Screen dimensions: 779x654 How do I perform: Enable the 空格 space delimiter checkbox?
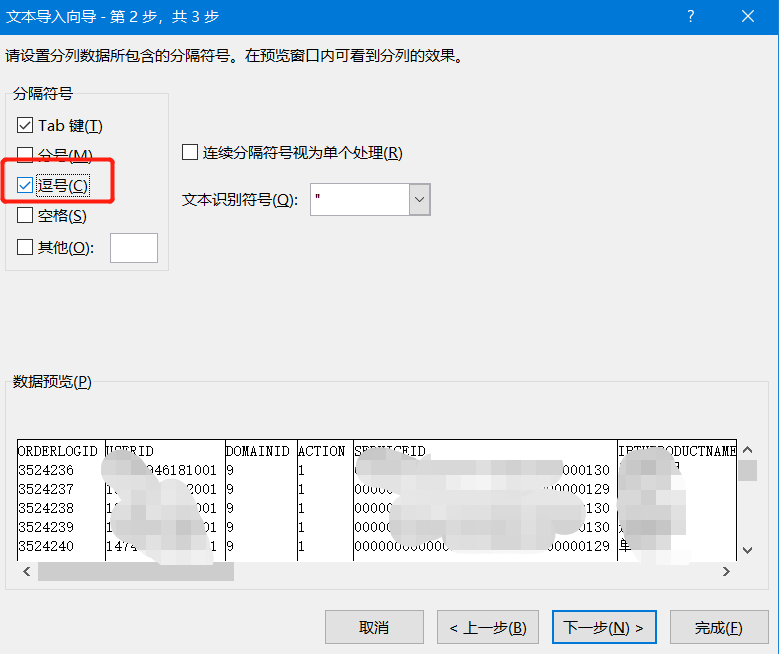coord(25,215)
